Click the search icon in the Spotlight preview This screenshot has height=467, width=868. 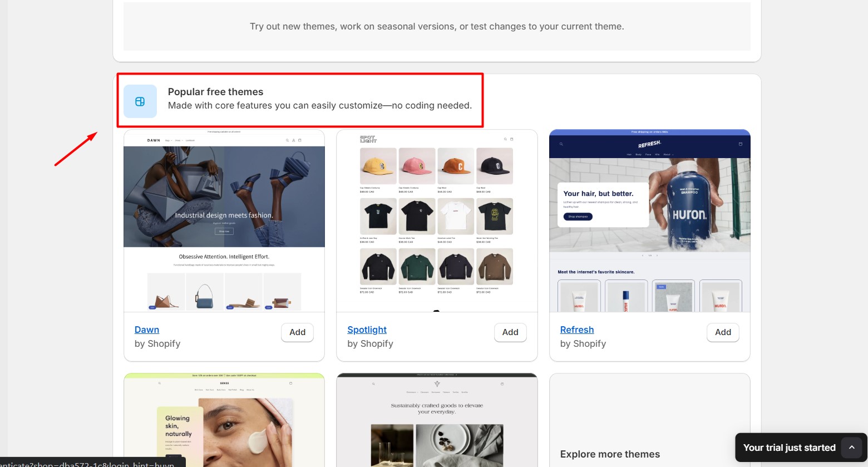coord(505,139)
